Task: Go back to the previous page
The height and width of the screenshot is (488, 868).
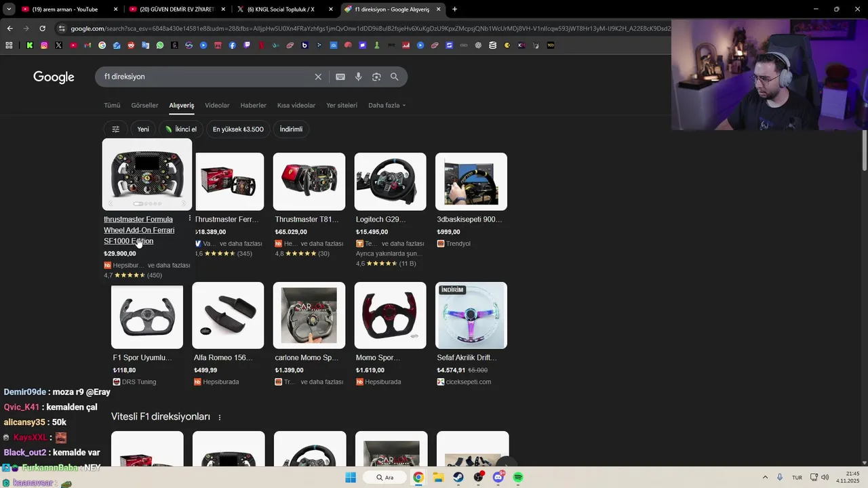Action: pos(9,28)
